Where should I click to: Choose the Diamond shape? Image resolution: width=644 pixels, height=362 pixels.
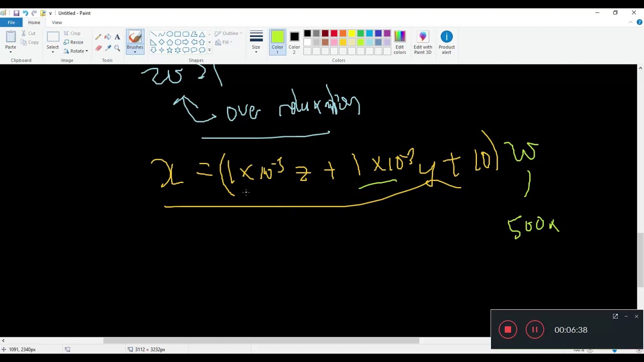click(x=162, y=42)
